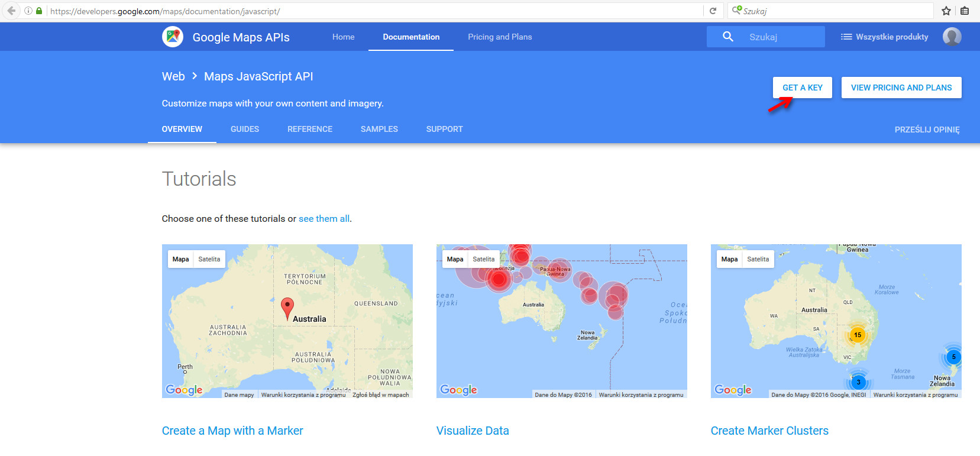Click VIEW PRICING AND PLANS button
The width and height of the screenshot is (980, 456).
901,88
